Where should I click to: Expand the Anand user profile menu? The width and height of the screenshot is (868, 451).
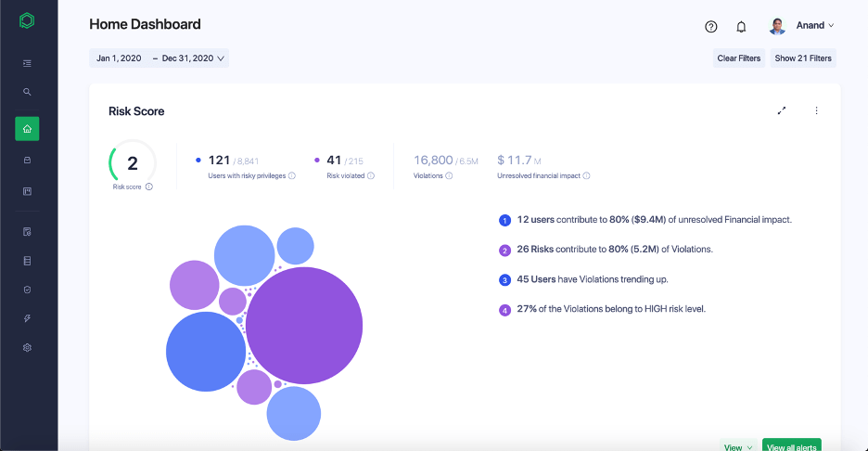pyautogui.click(x=803, y=26)
